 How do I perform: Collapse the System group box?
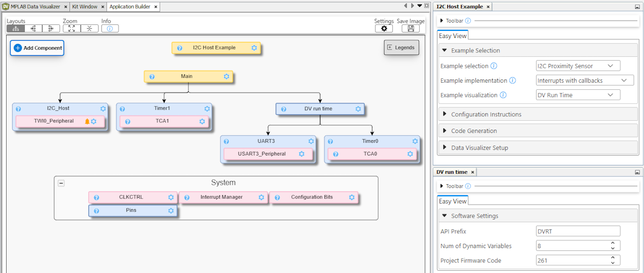pyautogui.click(x=61, y=183)
